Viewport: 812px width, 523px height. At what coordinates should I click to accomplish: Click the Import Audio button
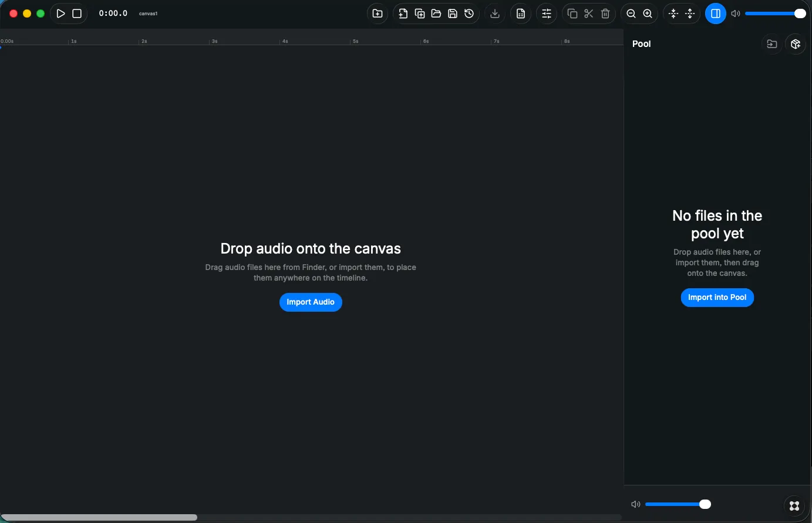tap(311, 302)
